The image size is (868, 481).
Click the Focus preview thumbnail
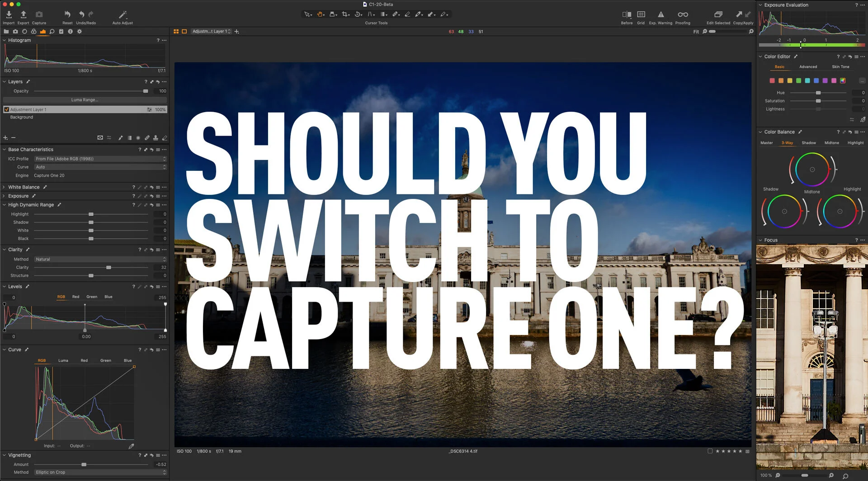pos(812,357)
